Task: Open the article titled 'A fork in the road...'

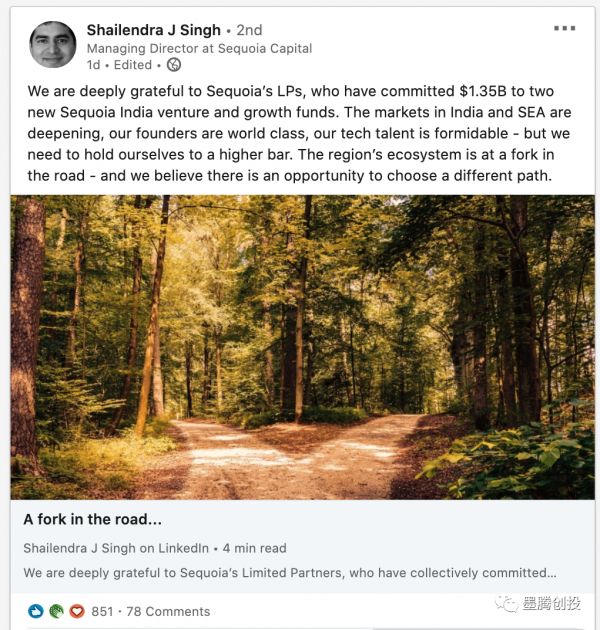Action: pos(93,519)
